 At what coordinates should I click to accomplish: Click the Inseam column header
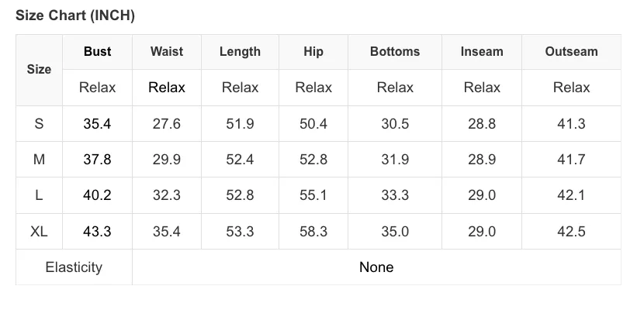pyautogui.click(x=482, y=52)
